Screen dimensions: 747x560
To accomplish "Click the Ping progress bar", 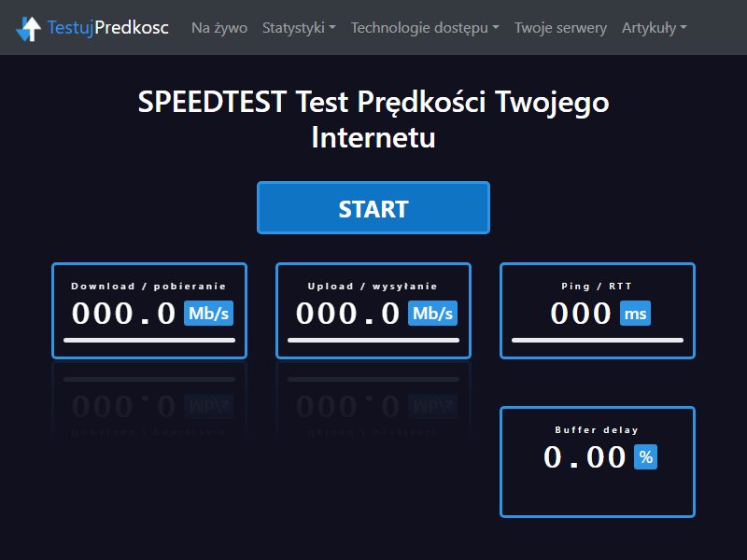I will click(598, 340).
